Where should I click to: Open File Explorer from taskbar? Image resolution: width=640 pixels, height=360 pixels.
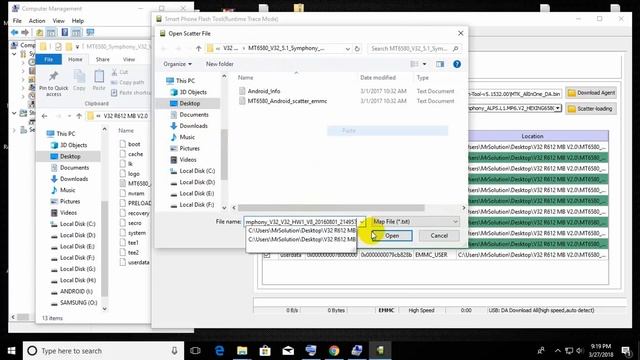tap(242, 351)
